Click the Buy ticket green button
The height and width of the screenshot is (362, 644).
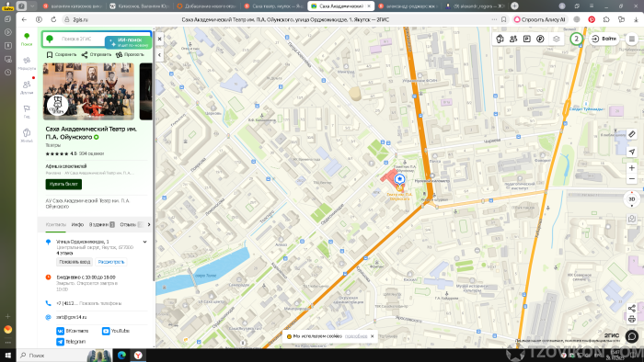[63, 184]
